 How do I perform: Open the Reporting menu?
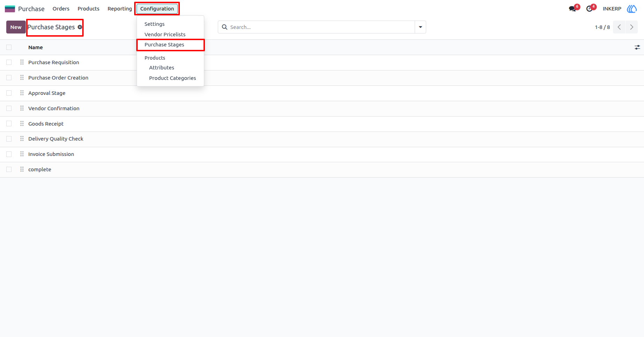pos(120,9)
